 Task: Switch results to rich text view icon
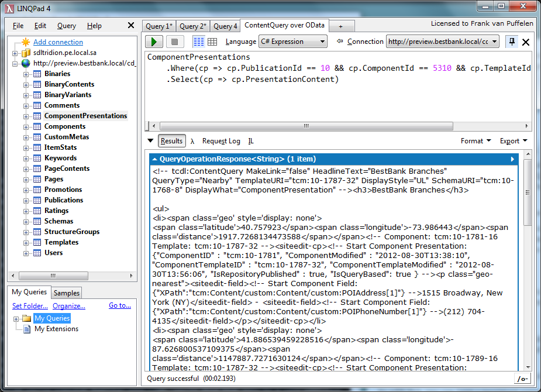(x=198, y=42)
